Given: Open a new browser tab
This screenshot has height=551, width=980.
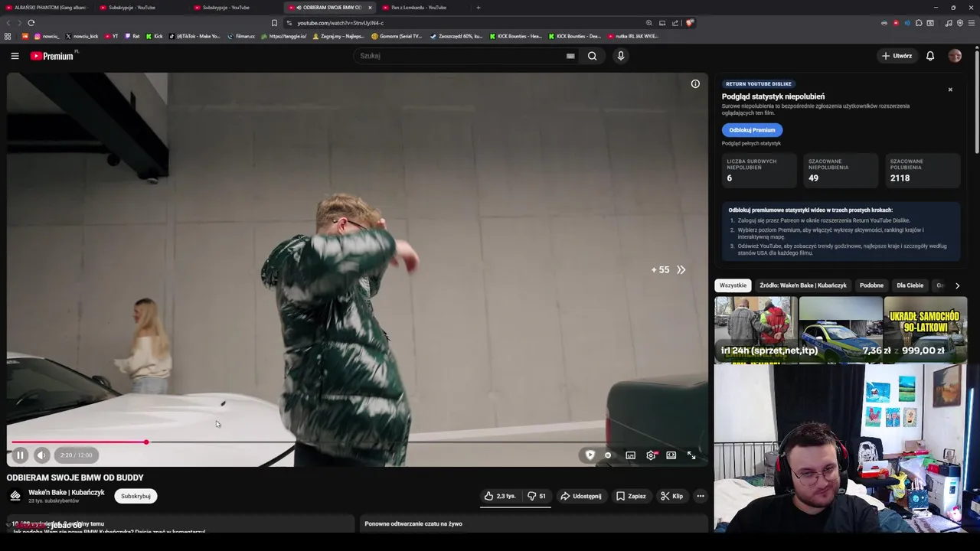Looking at the screenshot, I should 479,8.
